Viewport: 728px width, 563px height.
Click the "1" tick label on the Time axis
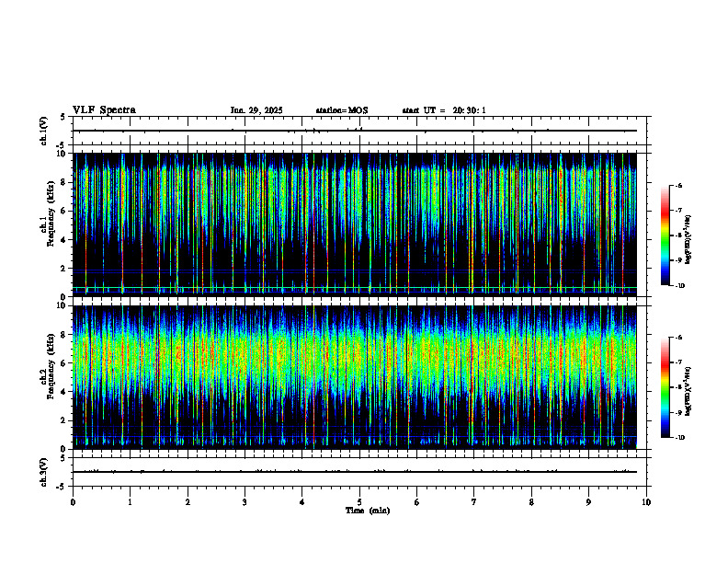[x=130, y=502]
